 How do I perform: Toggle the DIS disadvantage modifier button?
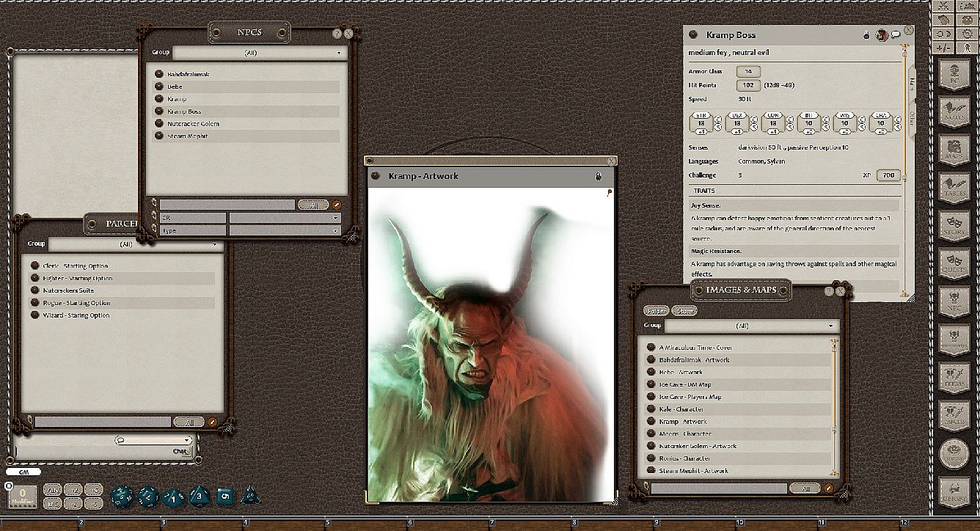53,503
